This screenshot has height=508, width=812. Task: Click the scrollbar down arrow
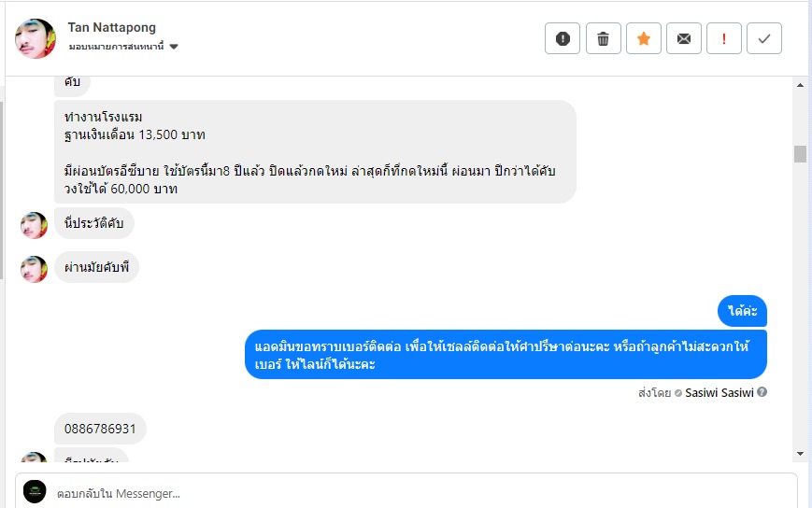(x=800, y=453)
